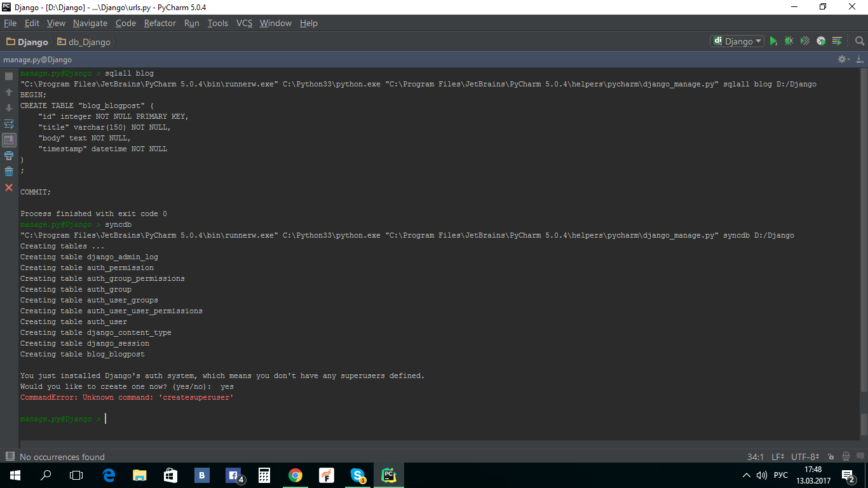
Task: Open the File menu
Action: [x=10, y=23]
